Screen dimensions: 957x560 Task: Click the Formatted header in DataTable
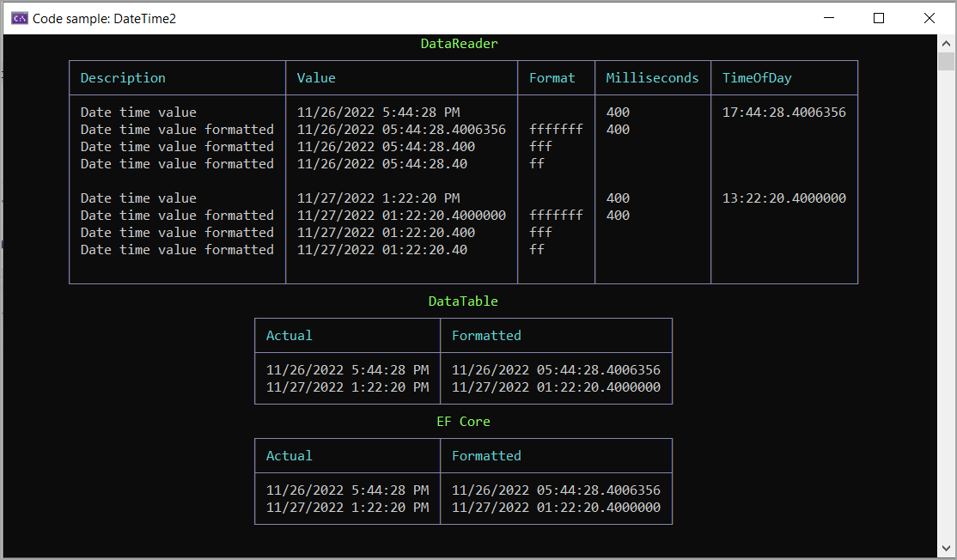coord(486,336)
